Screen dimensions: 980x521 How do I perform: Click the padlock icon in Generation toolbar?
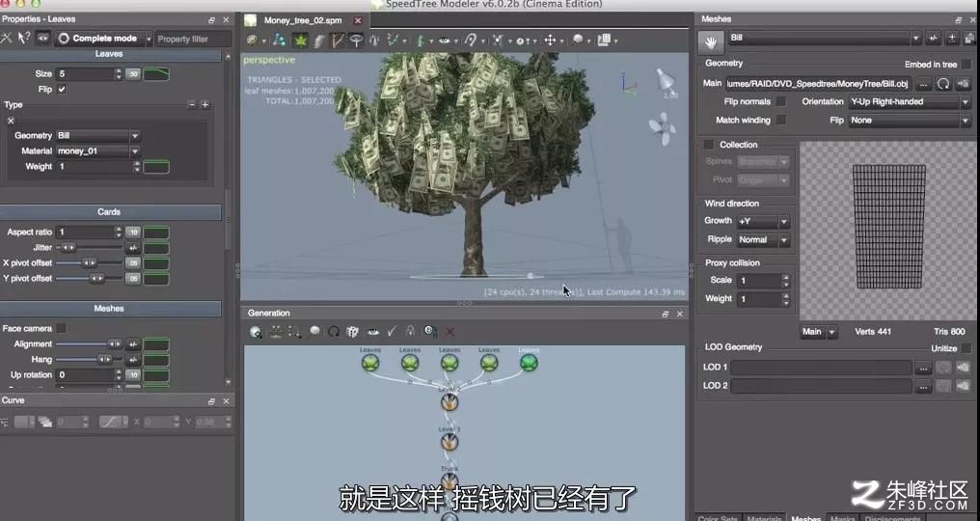coord(410,332)
